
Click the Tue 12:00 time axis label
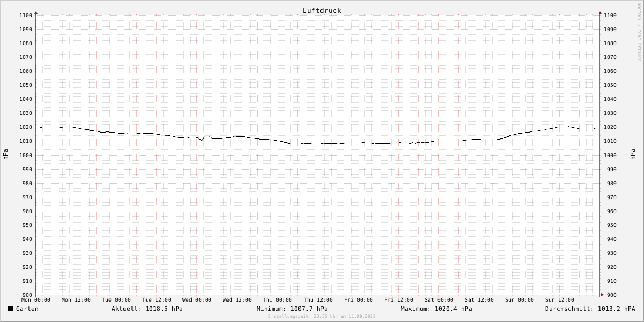[157, 300]
